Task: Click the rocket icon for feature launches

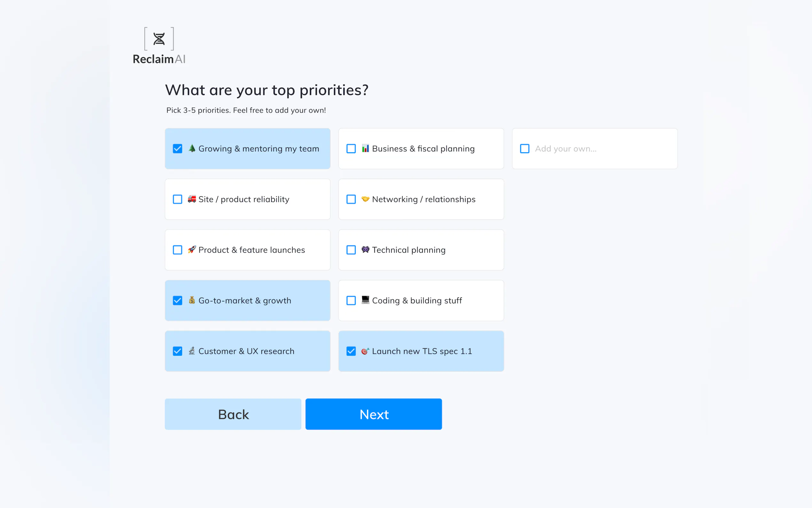Action: click(x=192, y=250)
